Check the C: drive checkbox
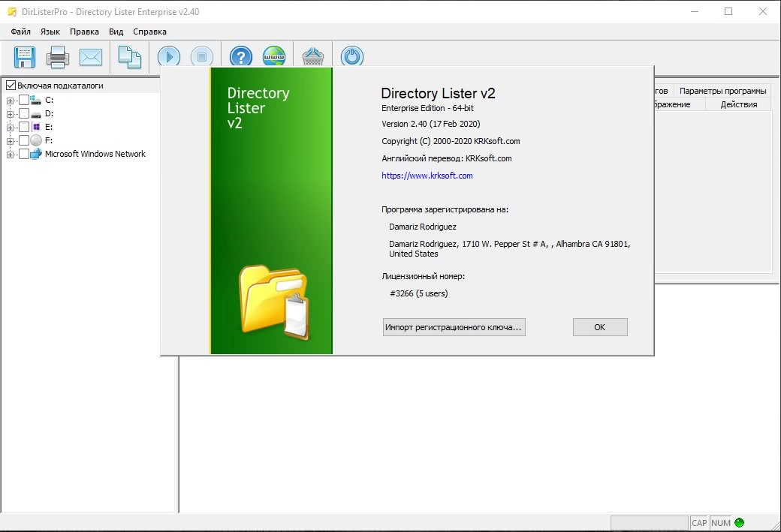This screenshot has height=532, width=781. (x=23, y=100)
